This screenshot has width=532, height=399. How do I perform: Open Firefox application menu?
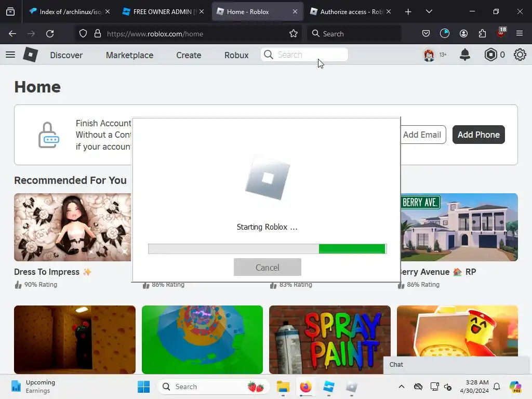click(x=520, y=34)
